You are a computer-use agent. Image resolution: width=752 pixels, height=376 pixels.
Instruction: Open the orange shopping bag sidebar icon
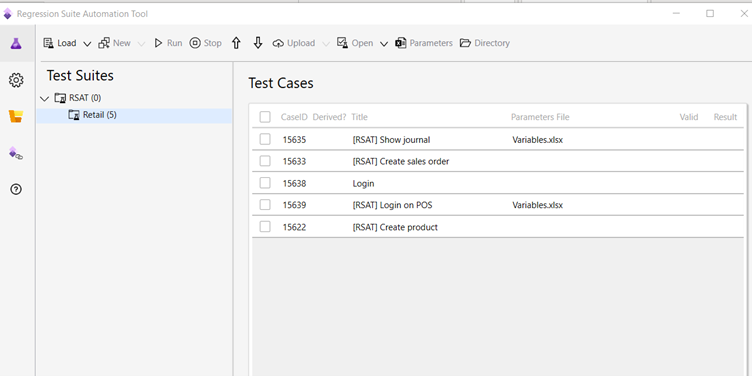(16, 117)
